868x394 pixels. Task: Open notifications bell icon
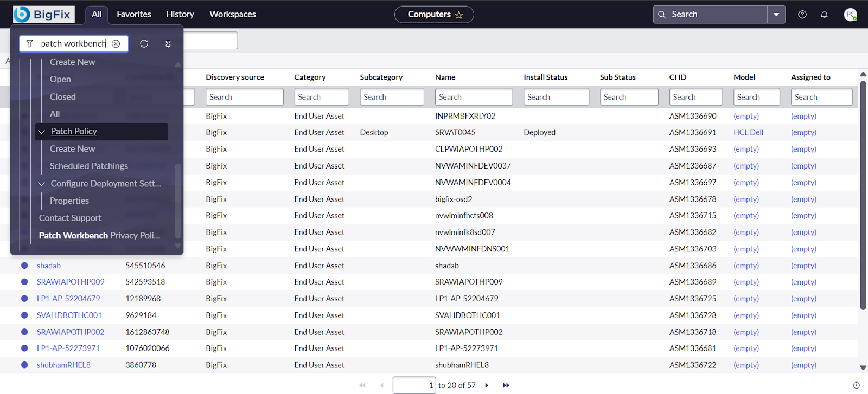824,15
